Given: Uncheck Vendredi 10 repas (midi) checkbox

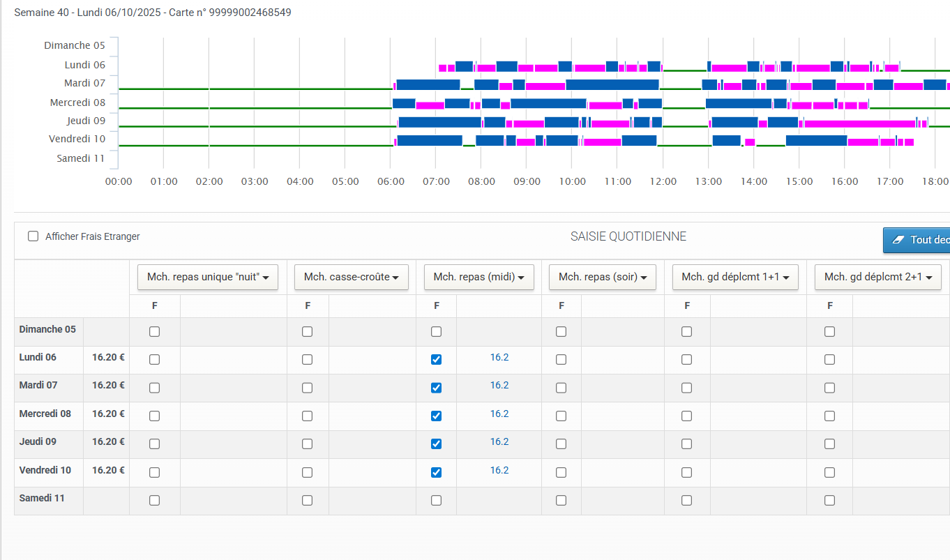Looking at the screenshot, I should [436, 472].
